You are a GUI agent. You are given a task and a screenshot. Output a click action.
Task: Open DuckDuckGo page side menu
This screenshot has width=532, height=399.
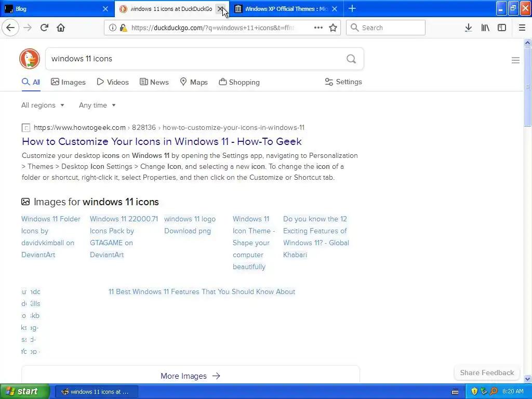tap(515, 60)
